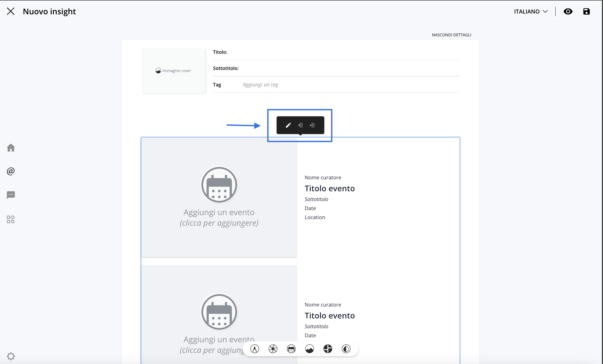
Task: Open the @ mentions sidebar item
Action: click(11, 171)
